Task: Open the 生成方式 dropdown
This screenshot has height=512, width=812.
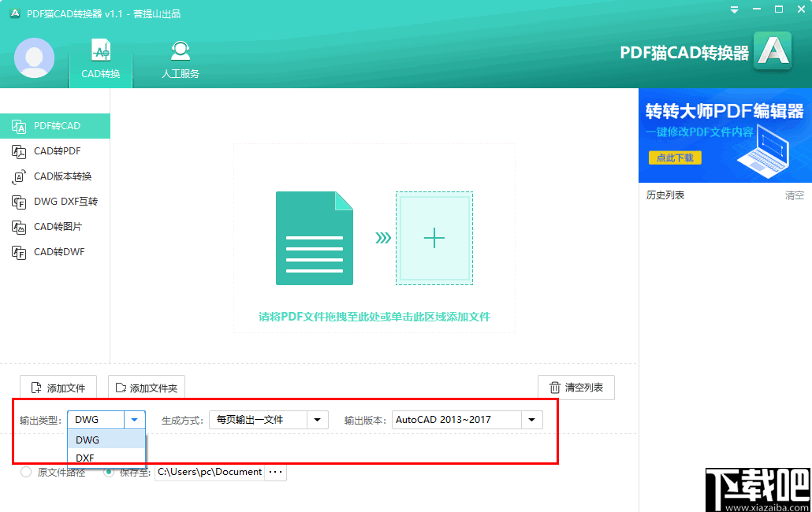Action: 318,420
